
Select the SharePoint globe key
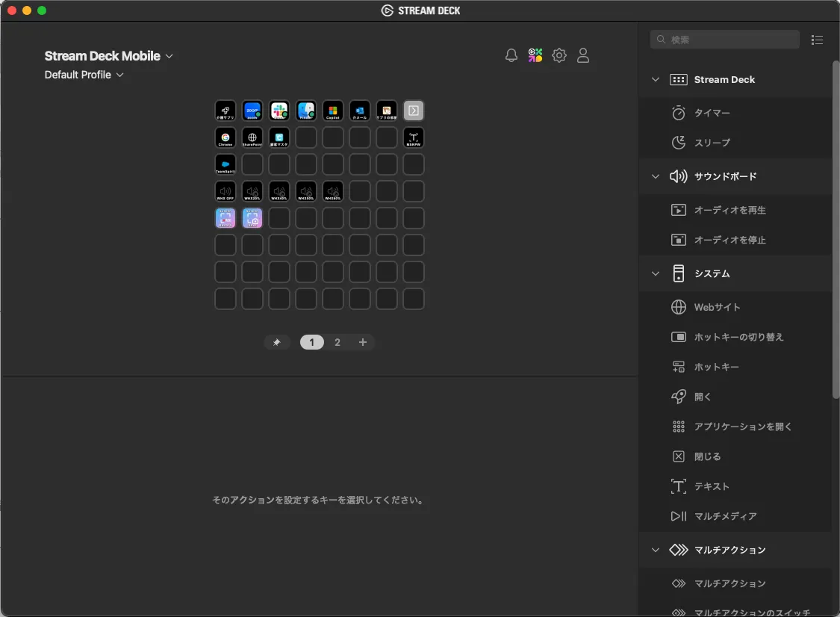click(252, 137)
